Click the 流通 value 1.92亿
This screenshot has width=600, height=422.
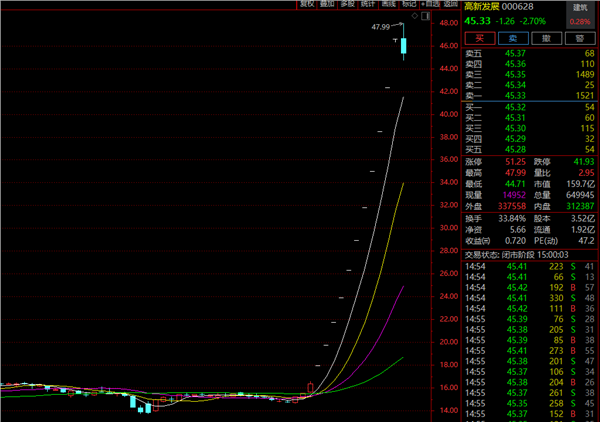coord(583,230)
